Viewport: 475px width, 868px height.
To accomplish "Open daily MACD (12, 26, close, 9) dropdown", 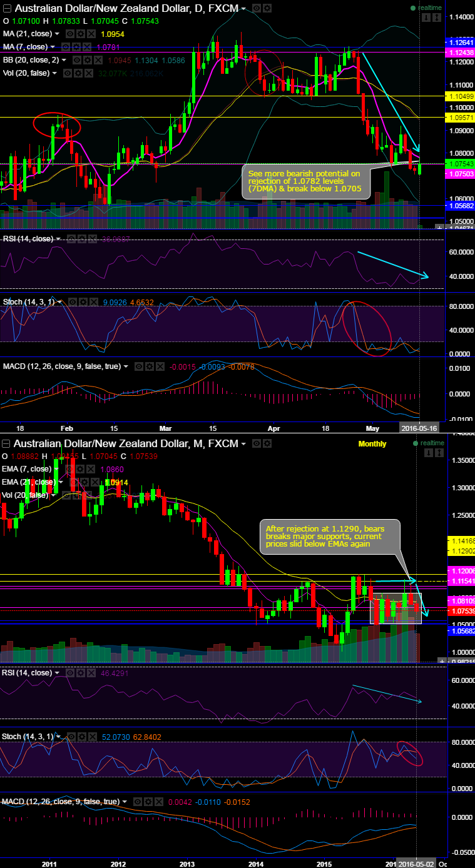I will tap(126, 366).
